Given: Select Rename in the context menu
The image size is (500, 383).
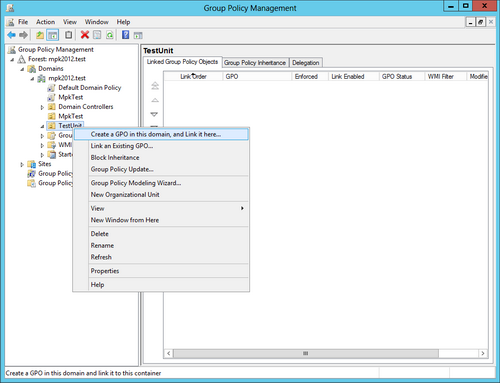Looking at the screenshot, I should pyautogui.click(x=161, y=245).
